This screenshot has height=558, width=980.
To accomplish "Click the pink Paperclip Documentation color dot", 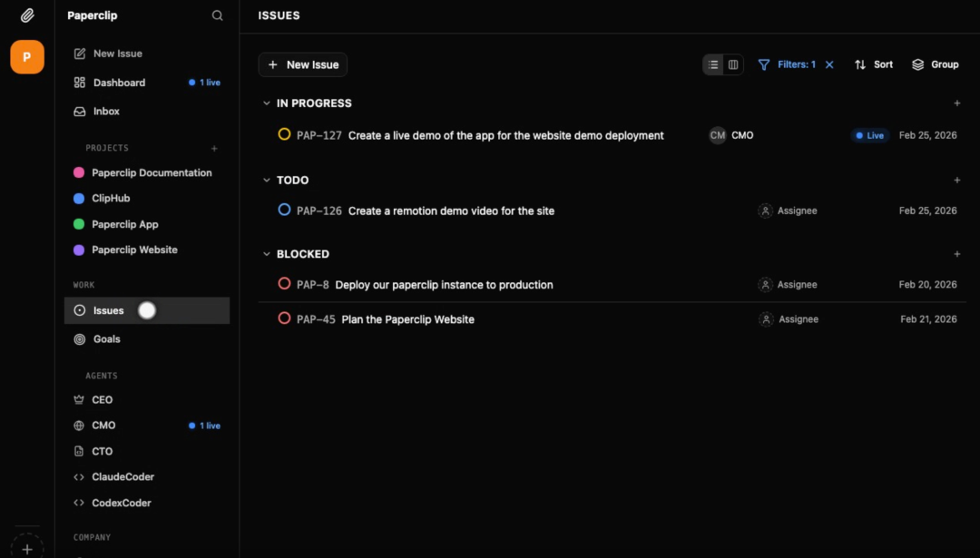I will (x=79, y=172).
